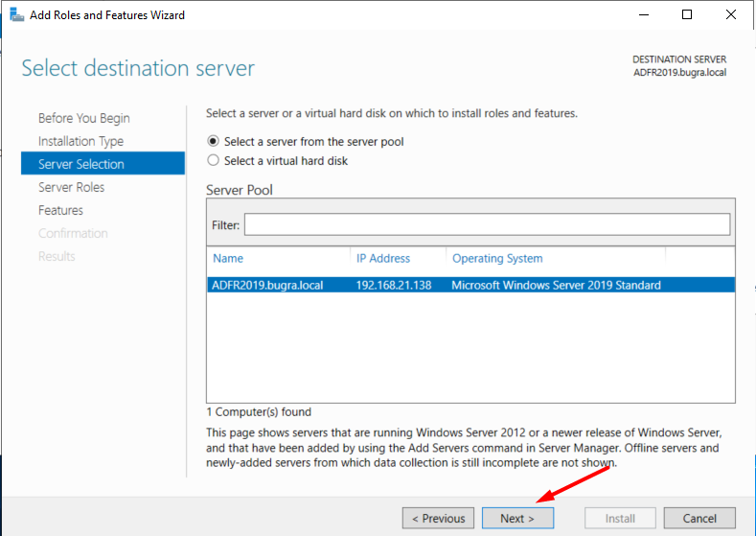
Task: Click the Next button
Action: tap(517, 518)
